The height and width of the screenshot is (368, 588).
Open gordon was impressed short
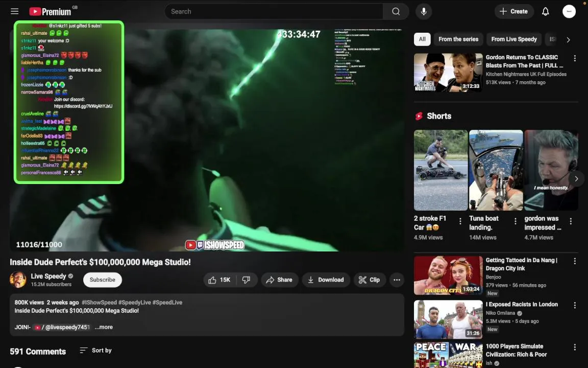pos(551,170)
